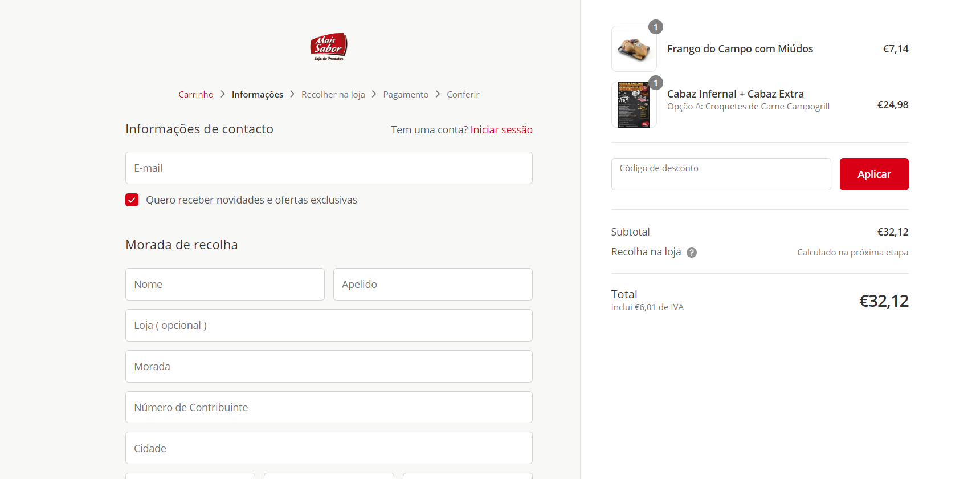This screenshot has height=479, width=980.
Task: Focus the E-mail input field
Action: pos(329,168)
